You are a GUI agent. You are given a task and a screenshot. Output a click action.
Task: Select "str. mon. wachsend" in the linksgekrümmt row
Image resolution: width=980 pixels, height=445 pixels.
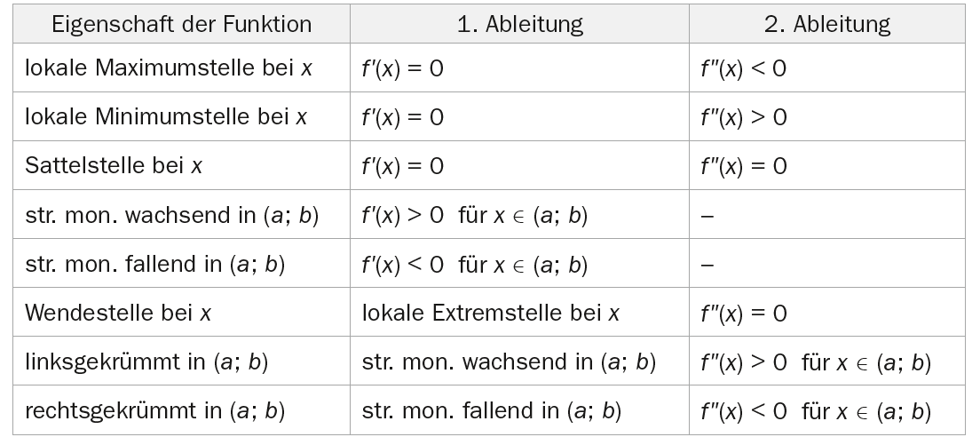(509, 362)
